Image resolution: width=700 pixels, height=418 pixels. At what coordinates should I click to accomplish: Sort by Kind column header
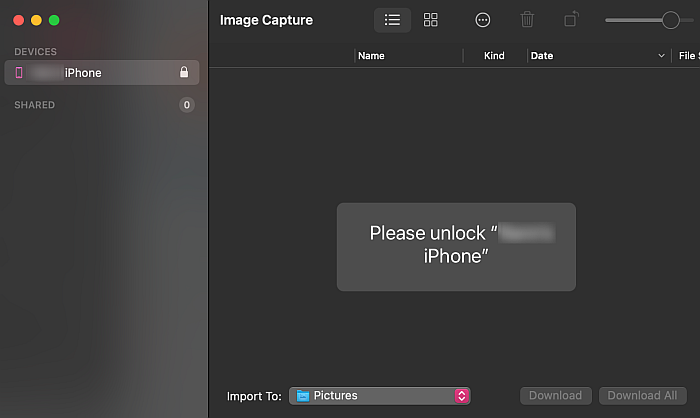tap(494, 56)
